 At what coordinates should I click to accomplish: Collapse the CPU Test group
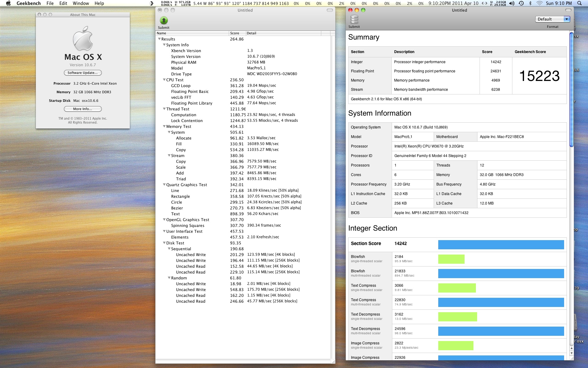pos(164,80)
